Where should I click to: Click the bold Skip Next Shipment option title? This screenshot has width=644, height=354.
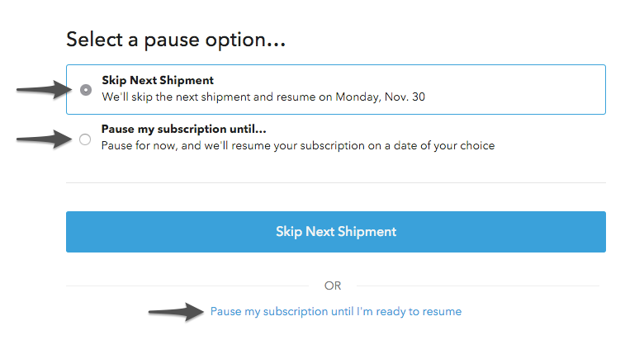coord(158,81)
